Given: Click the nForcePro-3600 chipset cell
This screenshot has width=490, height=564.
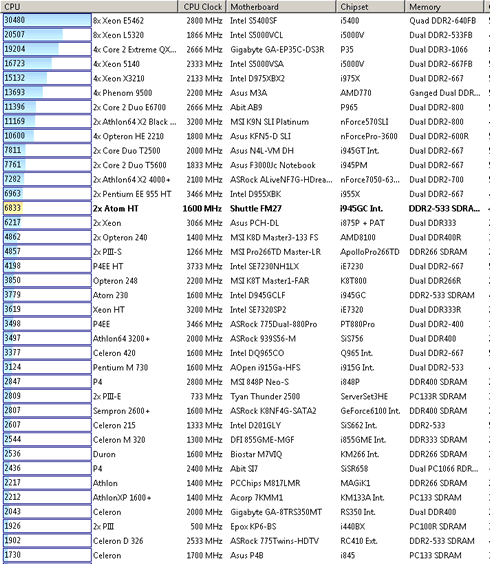Looking at the screenshot, I should (369, 136).
